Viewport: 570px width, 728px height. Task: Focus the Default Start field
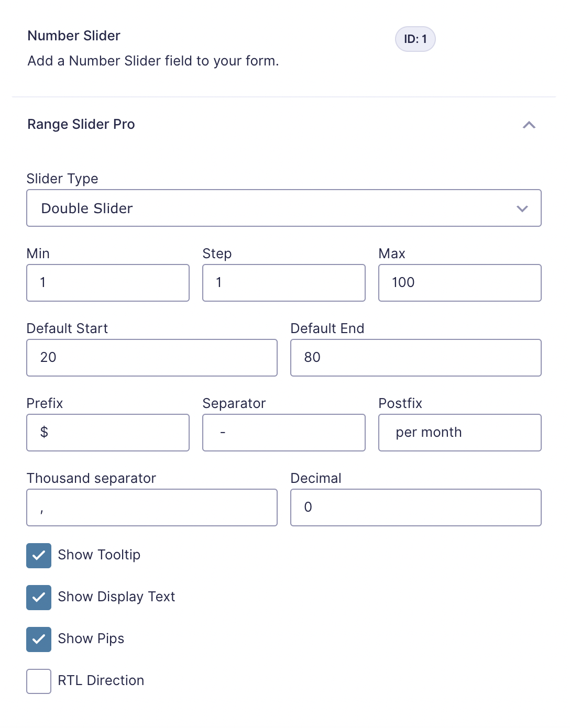pos(152,358)
